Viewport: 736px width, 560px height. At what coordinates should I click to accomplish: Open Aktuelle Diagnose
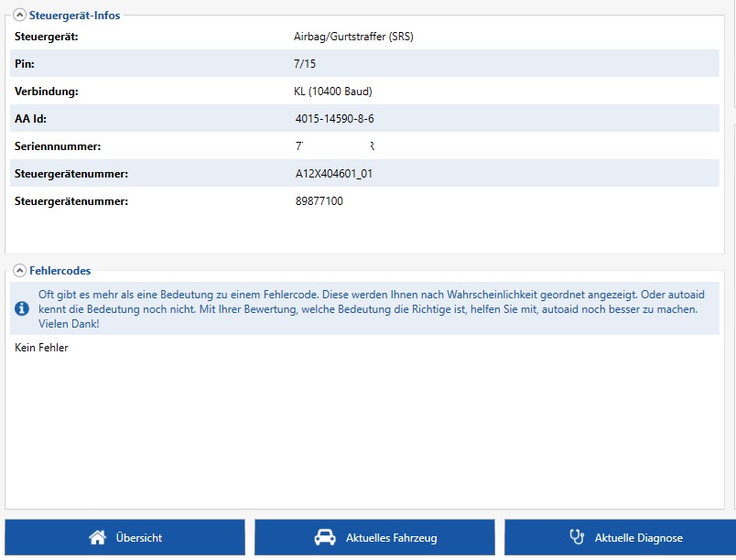620,537
